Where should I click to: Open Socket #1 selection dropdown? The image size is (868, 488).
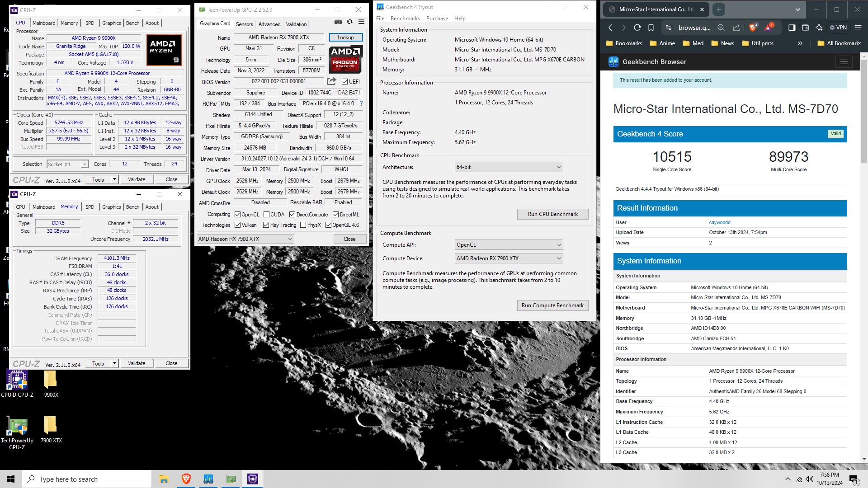point(84,164)
